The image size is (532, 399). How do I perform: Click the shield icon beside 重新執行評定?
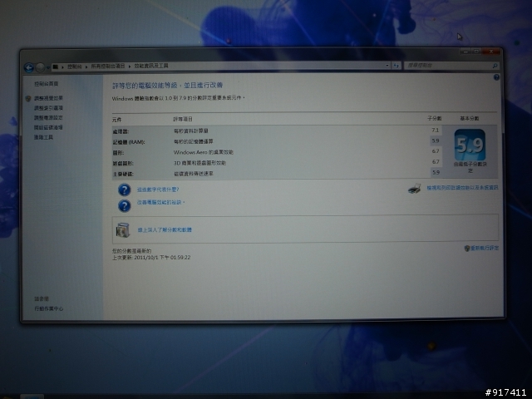pos(466,249)
